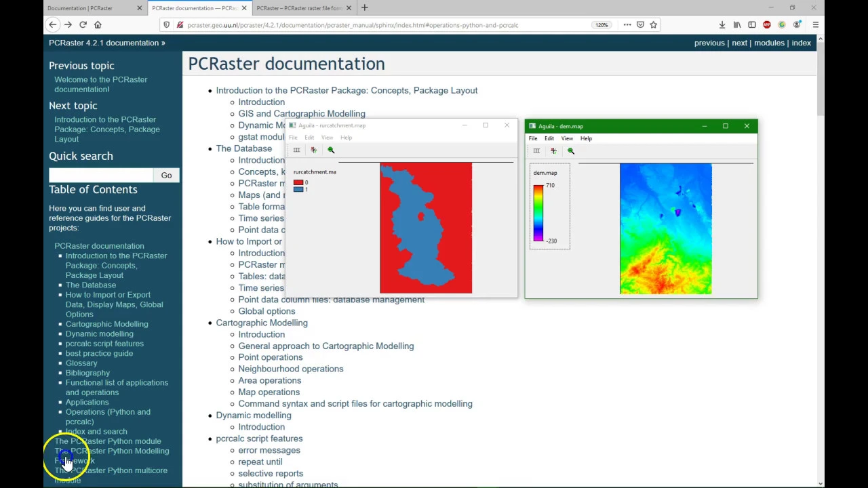The image size is (868, 488).
Task: Click the rurcatchment red-blue map image
Action: tap(426, 228)
